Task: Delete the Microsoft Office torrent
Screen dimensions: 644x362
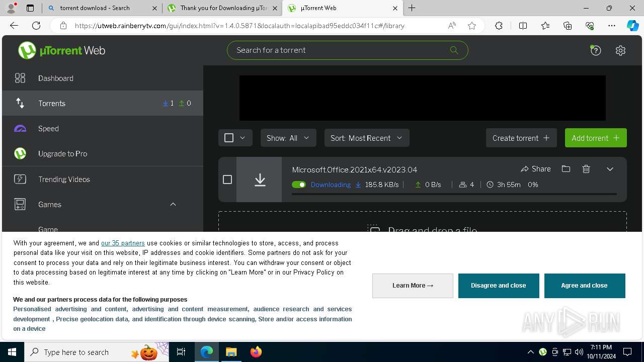Action: (586, 169)
